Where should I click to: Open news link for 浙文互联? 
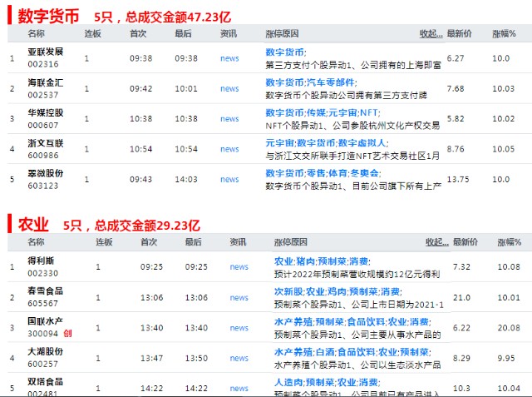coord(229,149)
